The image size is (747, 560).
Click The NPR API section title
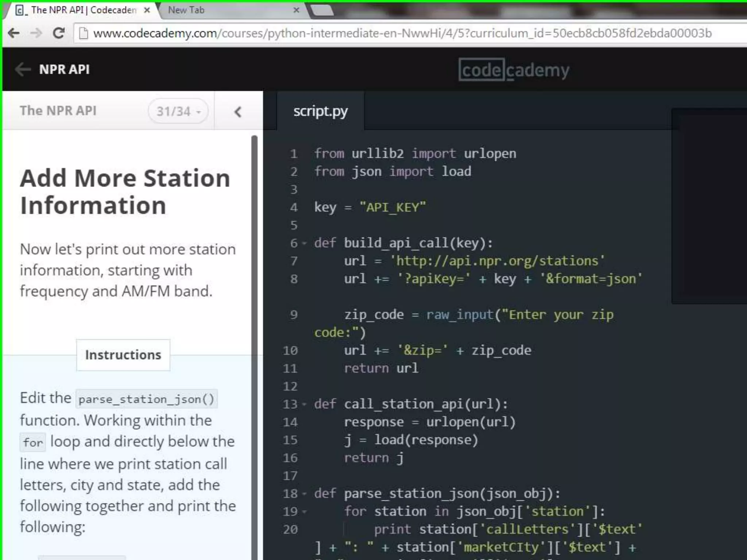tap(58, 110)
